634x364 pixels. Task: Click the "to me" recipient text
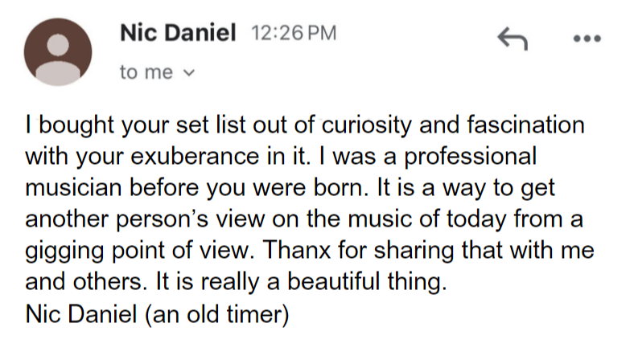146,72
